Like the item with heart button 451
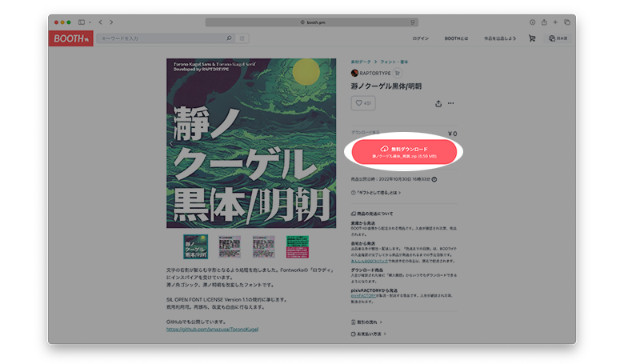 point(363,103)
